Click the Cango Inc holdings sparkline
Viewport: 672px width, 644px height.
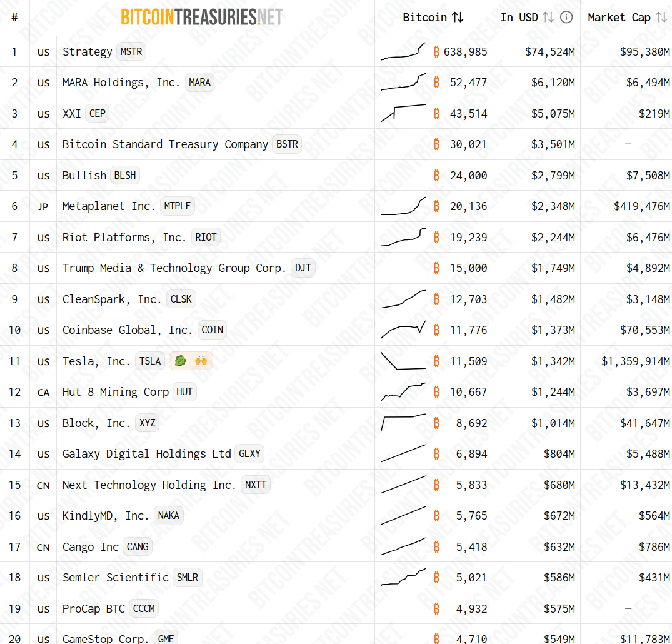403,546
